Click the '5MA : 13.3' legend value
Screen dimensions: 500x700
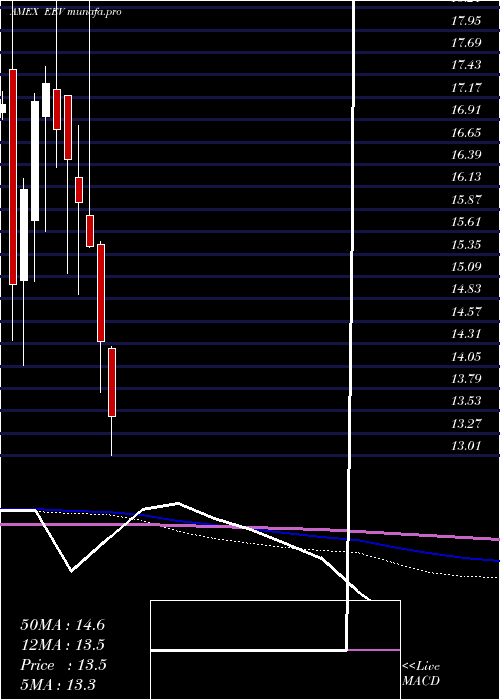[58, 685]
